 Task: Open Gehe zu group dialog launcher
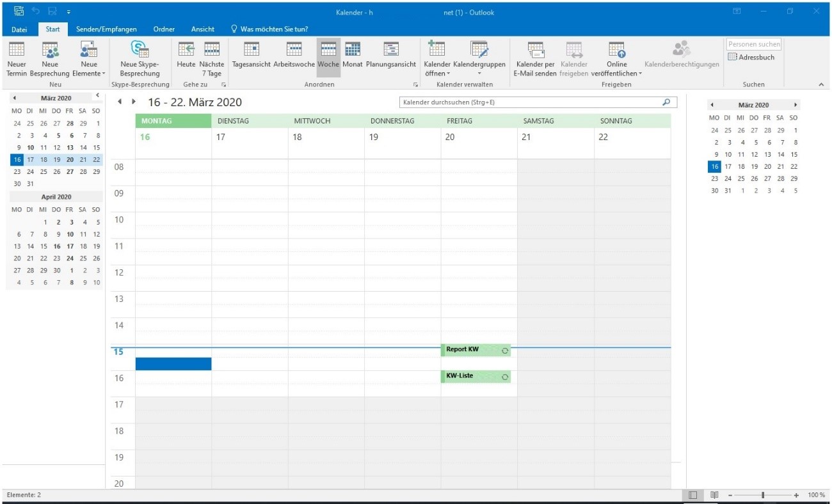[x=224, y=84]
